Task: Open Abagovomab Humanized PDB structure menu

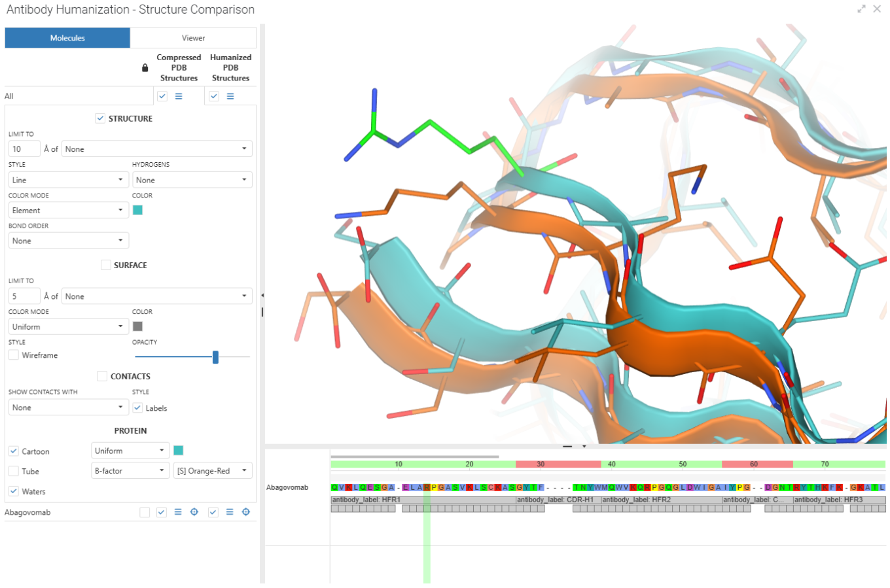Action: (230, 512)
